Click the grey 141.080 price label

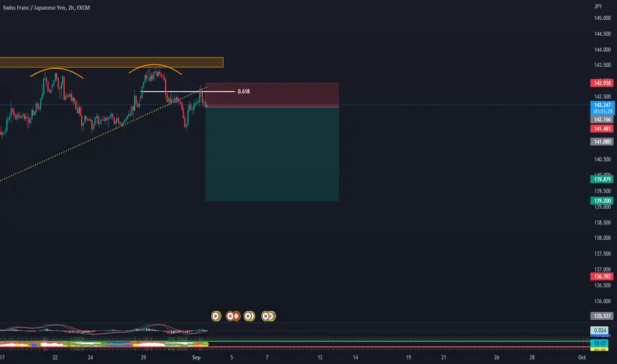point(602,142)
